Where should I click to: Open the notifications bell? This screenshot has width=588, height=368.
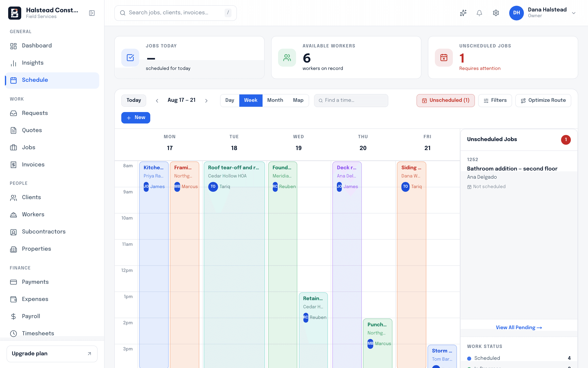479,13
